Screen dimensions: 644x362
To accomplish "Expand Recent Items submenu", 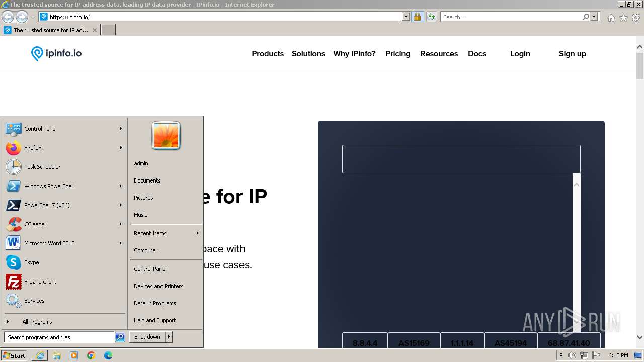I will tap(166, 233).
